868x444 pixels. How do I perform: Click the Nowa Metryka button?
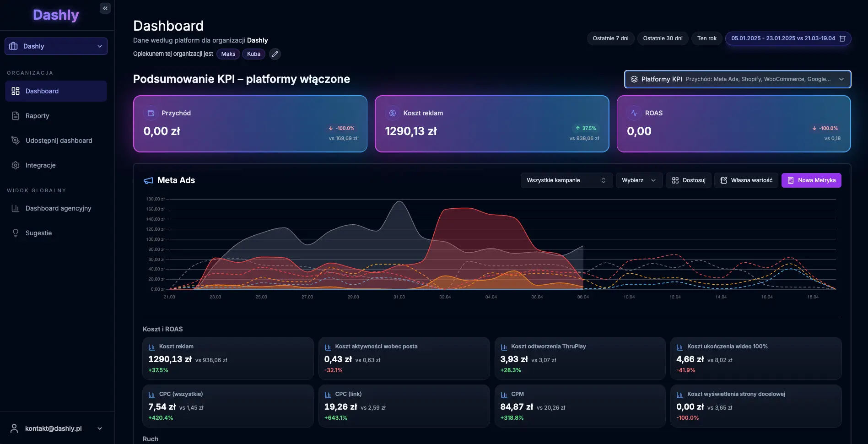point(811,180)
